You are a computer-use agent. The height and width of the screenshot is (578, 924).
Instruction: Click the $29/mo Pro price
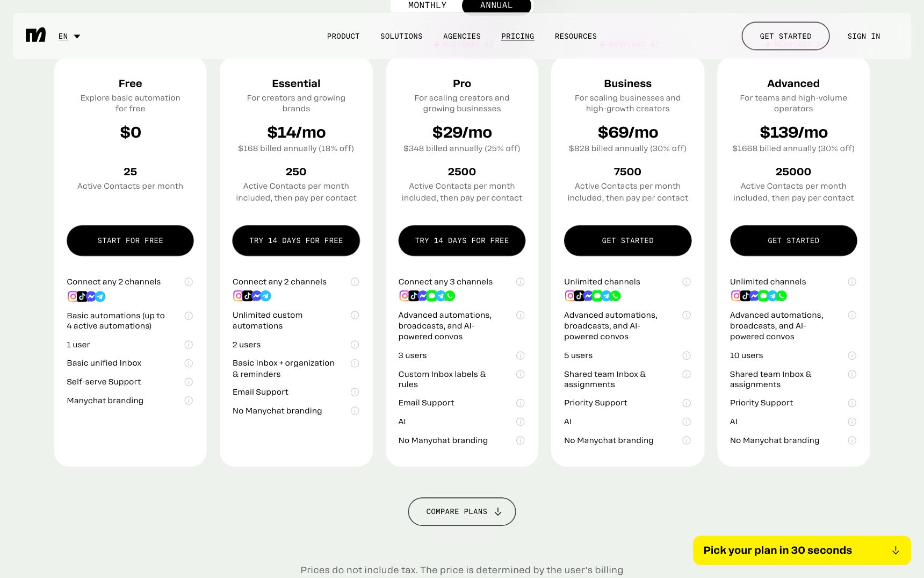point(462,132)
